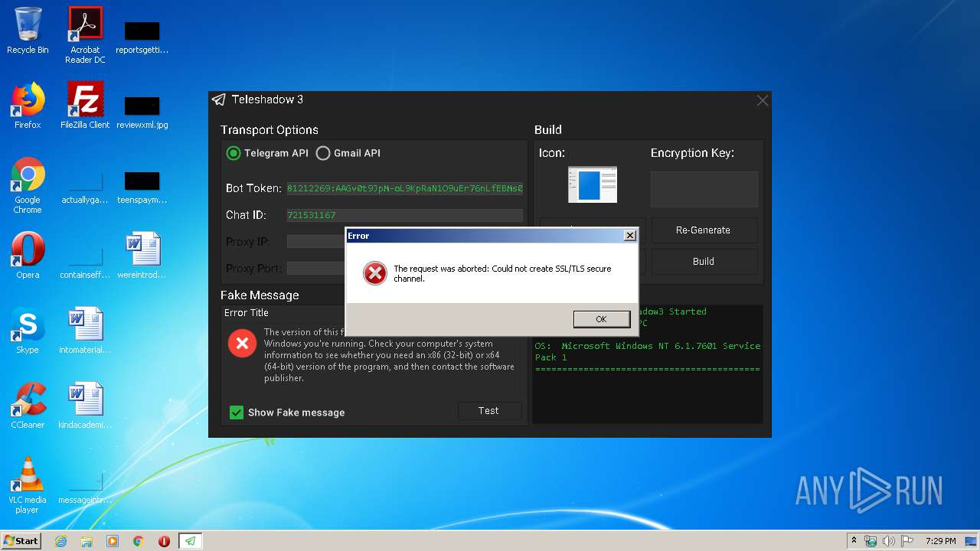This screenshot has height=551, width=980.
Task: Select the Gmail API radio button
Action: (x=323, y=153)
